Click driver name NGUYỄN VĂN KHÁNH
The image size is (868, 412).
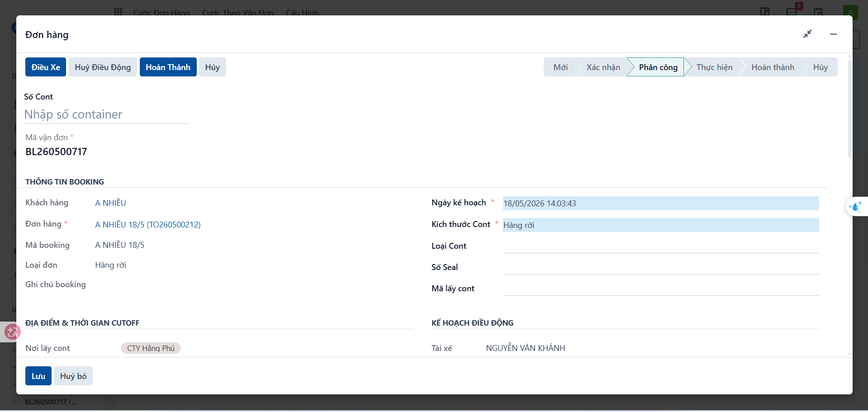[526, 348]
